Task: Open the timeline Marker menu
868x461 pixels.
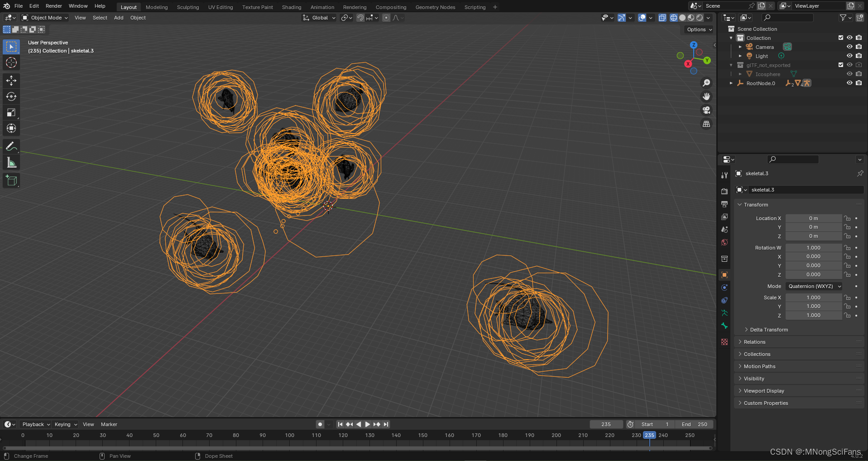Action: click(x=109, y=424)
